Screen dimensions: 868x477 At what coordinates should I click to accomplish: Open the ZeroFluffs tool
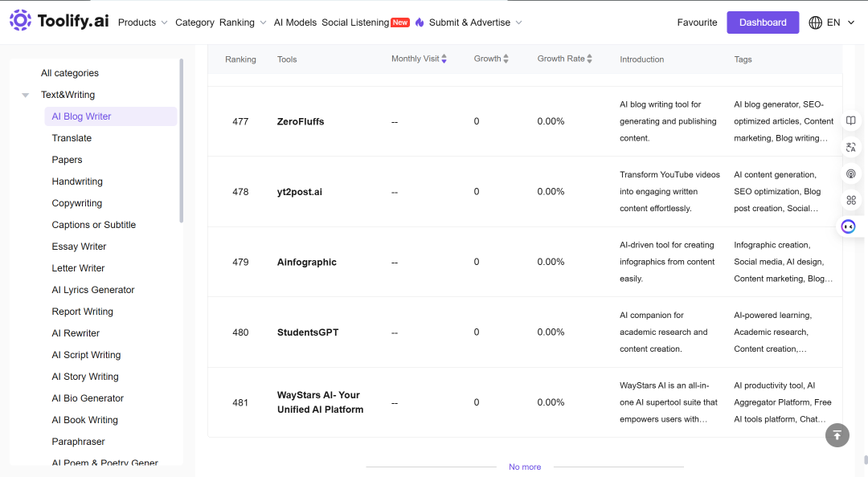pos(301,122)
